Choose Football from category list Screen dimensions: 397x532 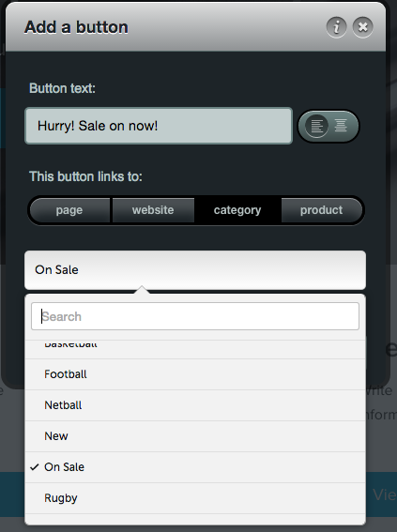click(195, 374)
